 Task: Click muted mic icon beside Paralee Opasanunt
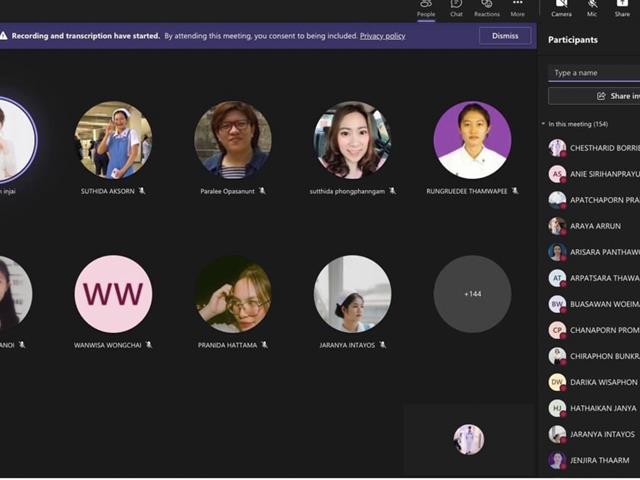[262, 191]
